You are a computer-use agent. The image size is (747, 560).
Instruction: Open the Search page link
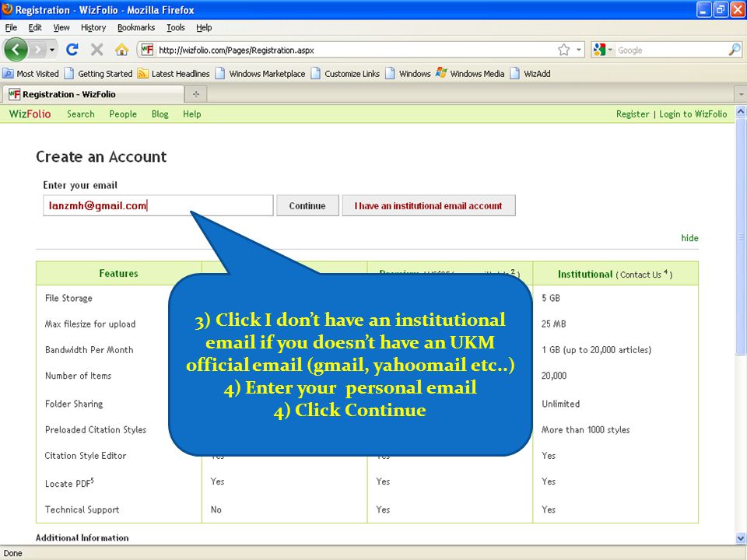80,114
